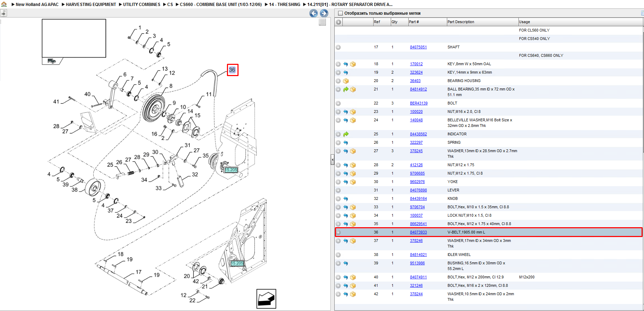644x311 pixels.
Task: Open part number 84073933 link
Action: 418,232
